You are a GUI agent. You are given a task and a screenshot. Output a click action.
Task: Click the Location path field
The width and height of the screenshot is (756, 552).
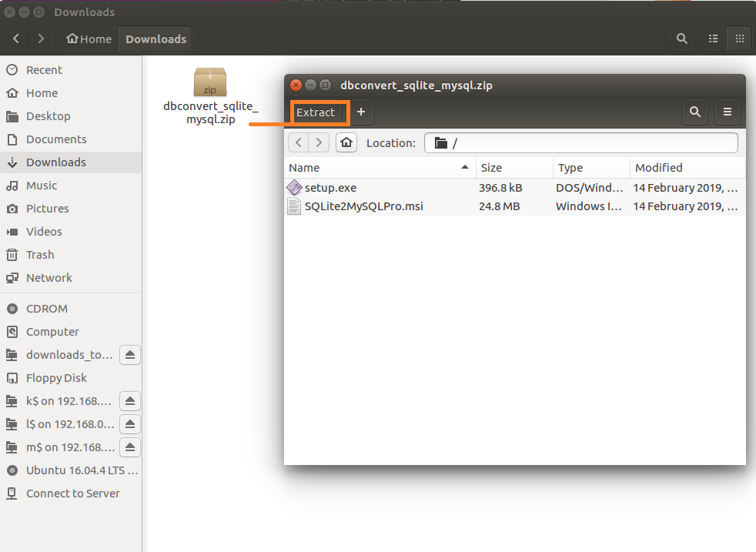tap(581, 142)
